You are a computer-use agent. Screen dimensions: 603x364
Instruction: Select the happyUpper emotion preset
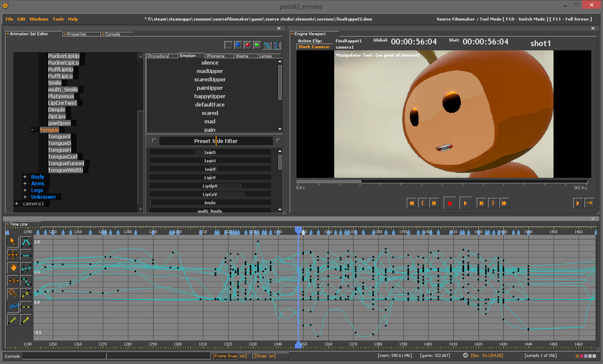point(210,96)
